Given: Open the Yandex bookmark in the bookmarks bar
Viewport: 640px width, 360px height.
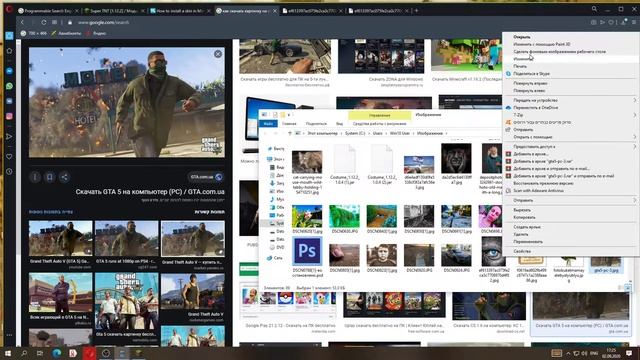Looking at the screenshot, I should (96, 33).
